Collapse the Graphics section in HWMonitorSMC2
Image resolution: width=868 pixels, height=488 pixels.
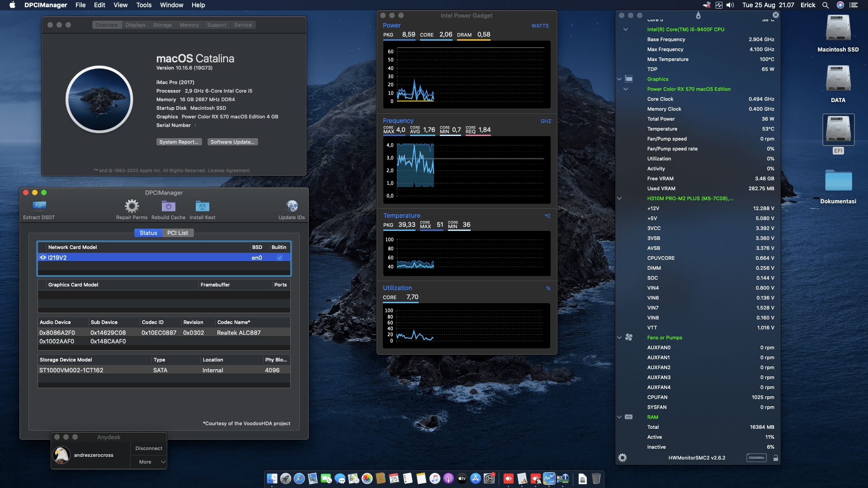619,79
